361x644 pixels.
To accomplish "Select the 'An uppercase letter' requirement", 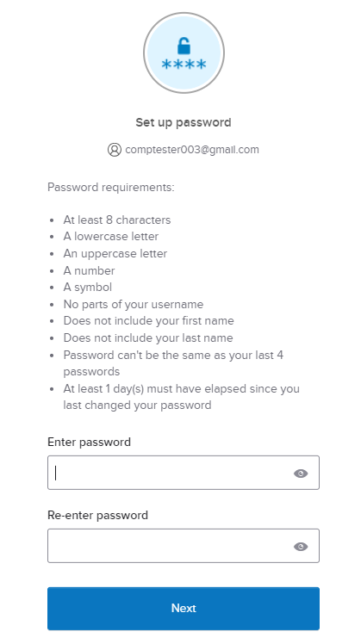I will pos(115,253).
